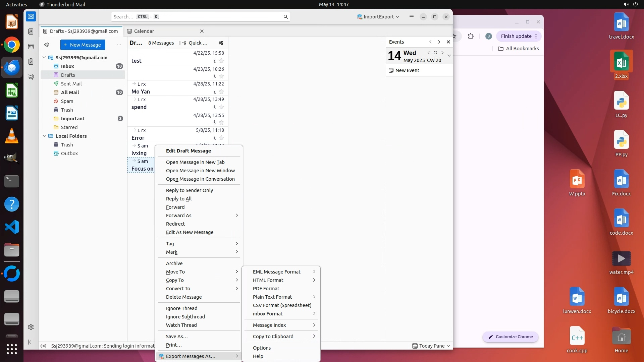Toggle the star on the test message

221,61
